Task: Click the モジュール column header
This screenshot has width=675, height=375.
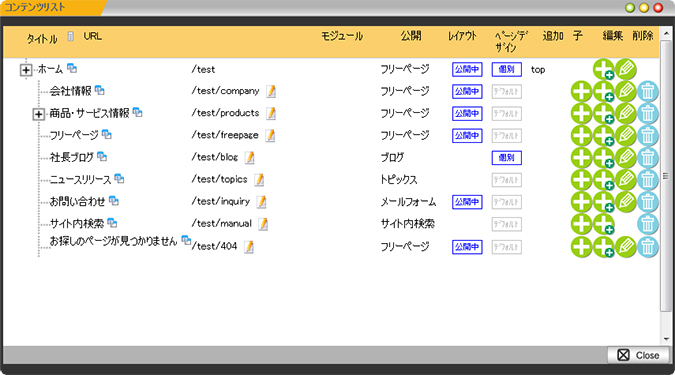Action: point(342,36)
